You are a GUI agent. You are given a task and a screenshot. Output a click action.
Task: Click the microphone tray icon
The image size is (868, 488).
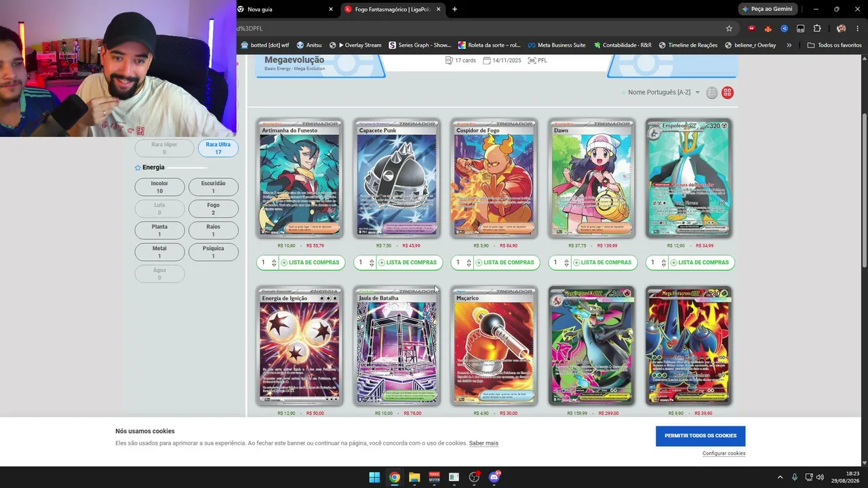794,477
